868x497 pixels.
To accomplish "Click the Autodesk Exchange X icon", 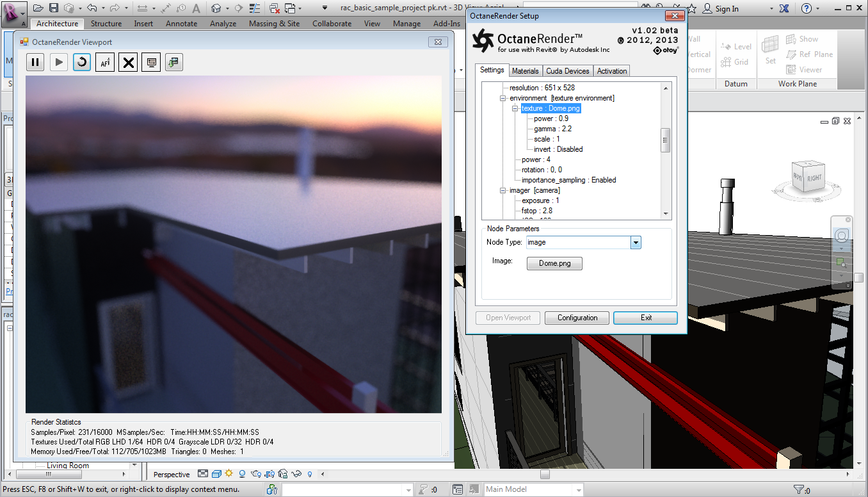I will point(785,8).
